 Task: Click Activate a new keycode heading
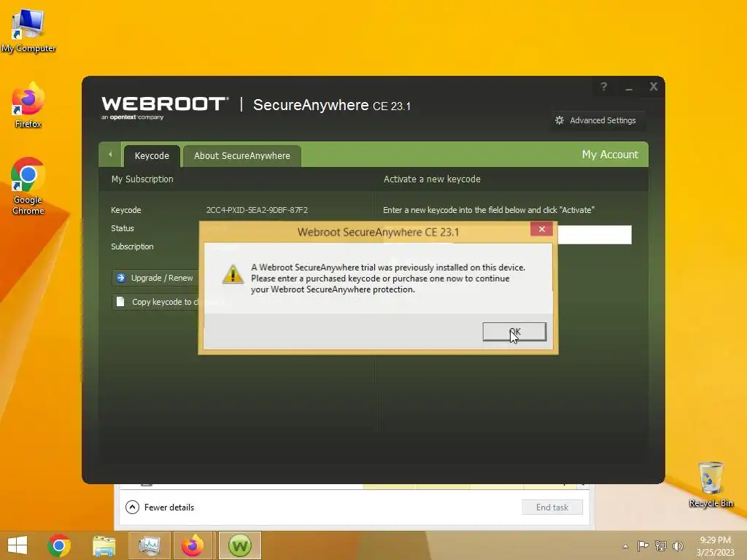432,179
